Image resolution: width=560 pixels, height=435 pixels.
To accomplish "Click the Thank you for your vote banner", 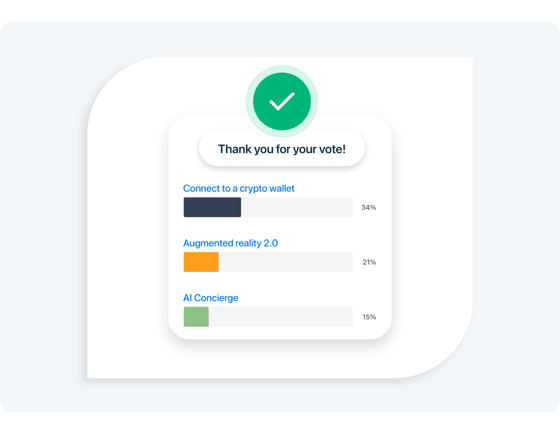I will (x=282, y=149).
